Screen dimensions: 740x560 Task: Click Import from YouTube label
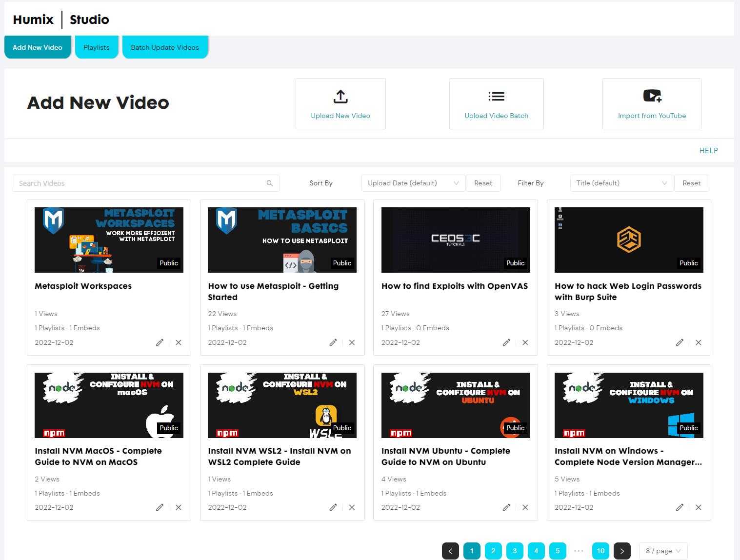coord(652,116)
